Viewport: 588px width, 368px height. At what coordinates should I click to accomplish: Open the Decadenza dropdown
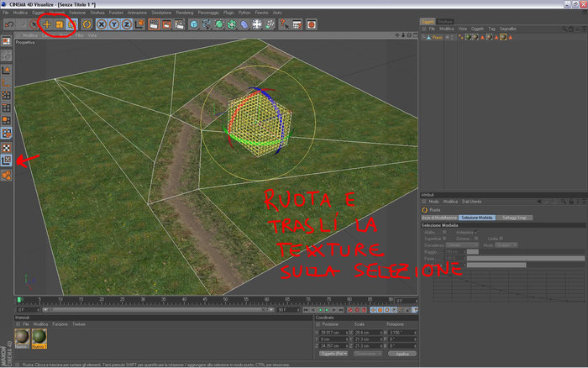click(462, 245)
